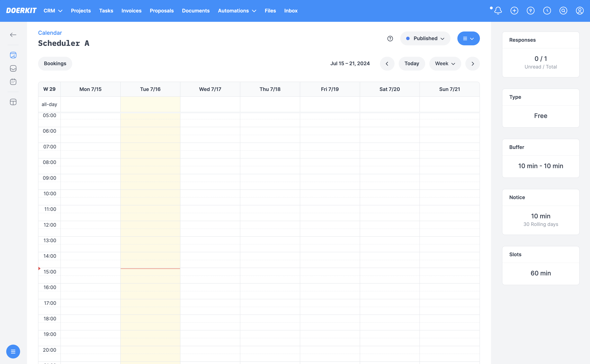This screenshot has height=364, width=590.
Task: Open the floating menu button bottom left
Action: coord(13,352)
